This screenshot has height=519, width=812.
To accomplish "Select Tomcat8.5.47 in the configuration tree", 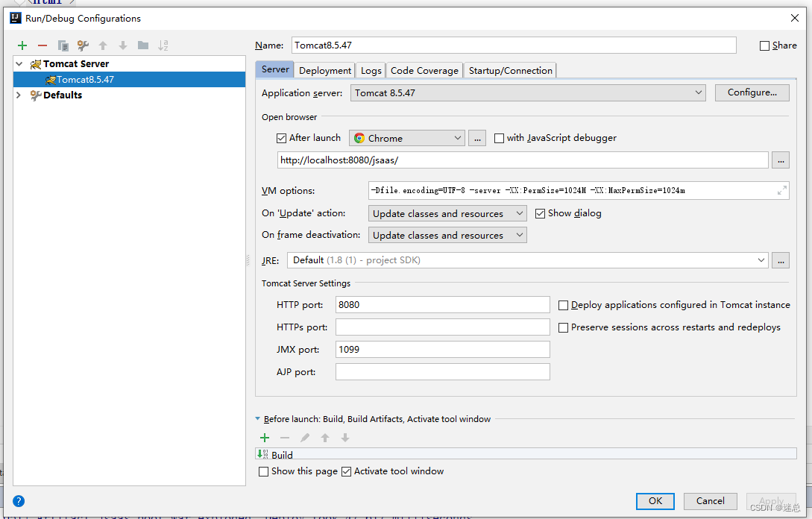I will (130, 79).
